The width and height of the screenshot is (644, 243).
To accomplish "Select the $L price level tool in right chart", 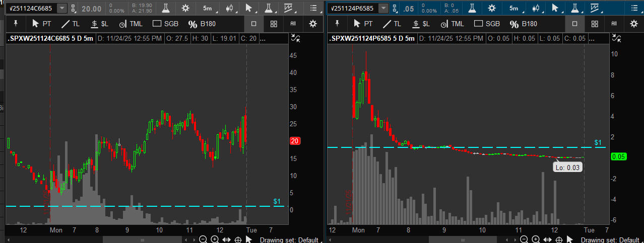I will (421, 24).
